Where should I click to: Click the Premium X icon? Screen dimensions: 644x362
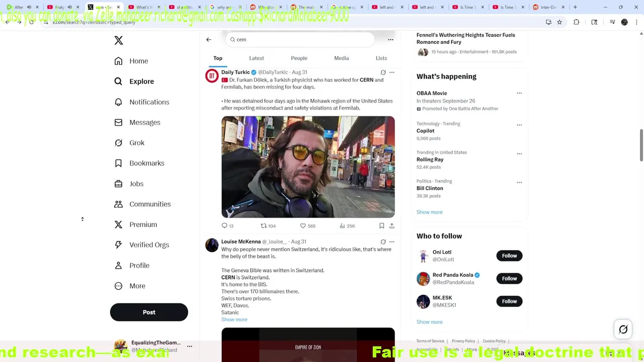pos(118,224)
